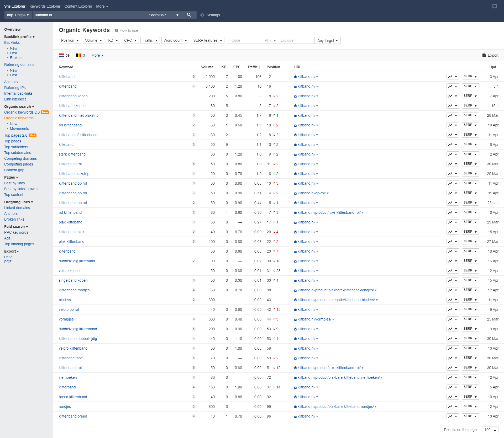Click the klitteband keyword link
This screenshot has width=504, height=438.
pyautogui.click(x=67, y=77)
